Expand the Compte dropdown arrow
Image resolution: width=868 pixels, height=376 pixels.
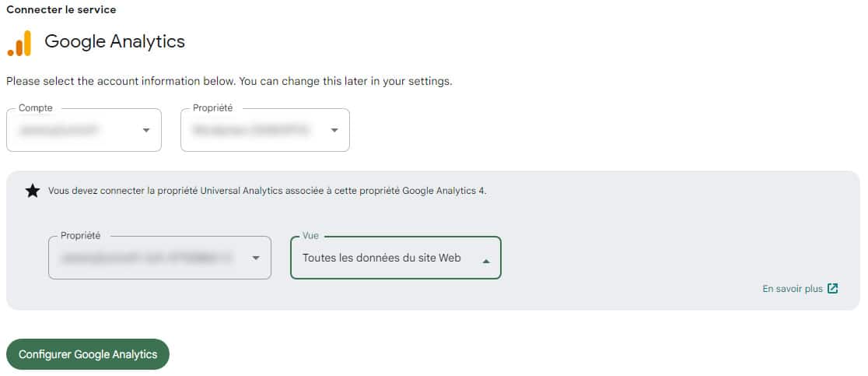[x=146, y=130]
